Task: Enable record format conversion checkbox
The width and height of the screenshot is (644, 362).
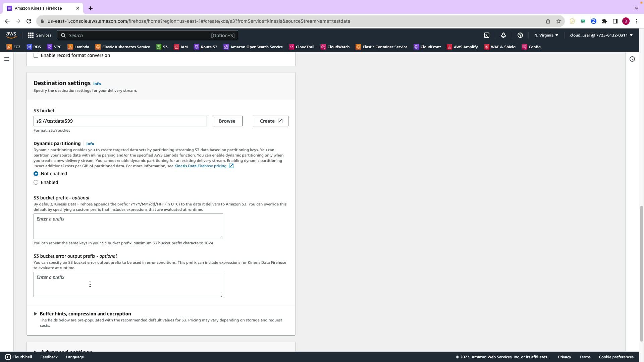Action: [36, 55]
